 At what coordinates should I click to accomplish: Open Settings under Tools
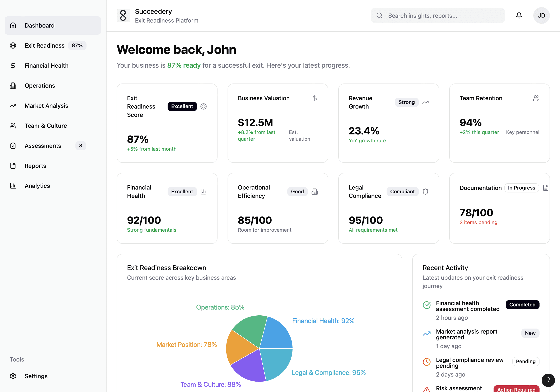coord(53,376)
